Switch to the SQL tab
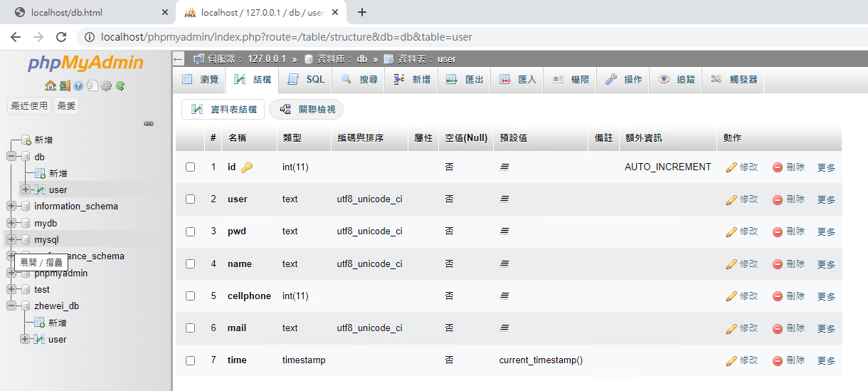 tap(307, 80)
